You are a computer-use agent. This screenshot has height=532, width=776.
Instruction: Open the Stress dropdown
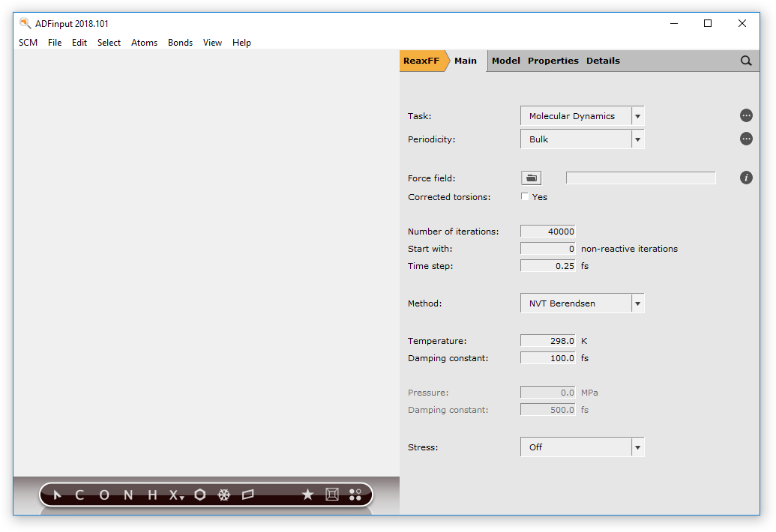click(582, 447)
